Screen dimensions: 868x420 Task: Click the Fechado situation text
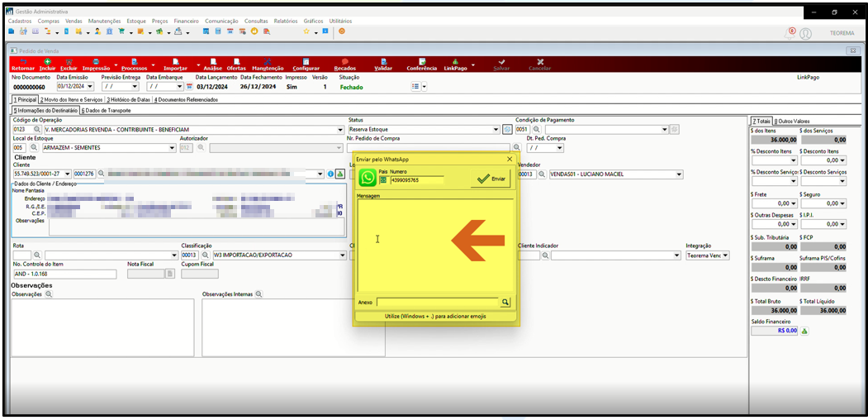[x=351, y=87]
